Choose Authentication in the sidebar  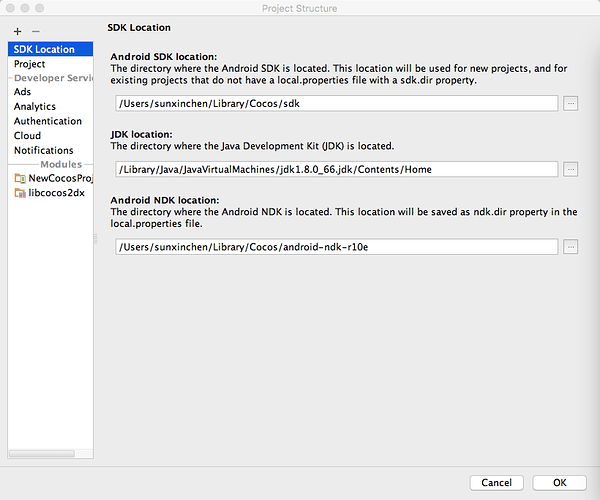point(48,121)
